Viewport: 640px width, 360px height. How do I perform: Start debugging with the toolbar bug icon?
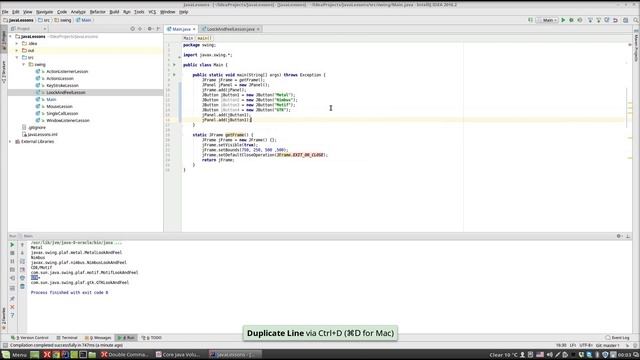571,20
